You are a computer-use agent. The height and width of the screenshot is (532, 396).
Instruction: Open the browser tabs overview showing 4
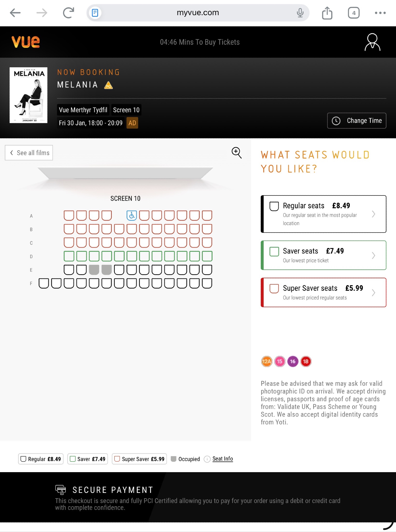pyautogui.click(x=354, y=13)
